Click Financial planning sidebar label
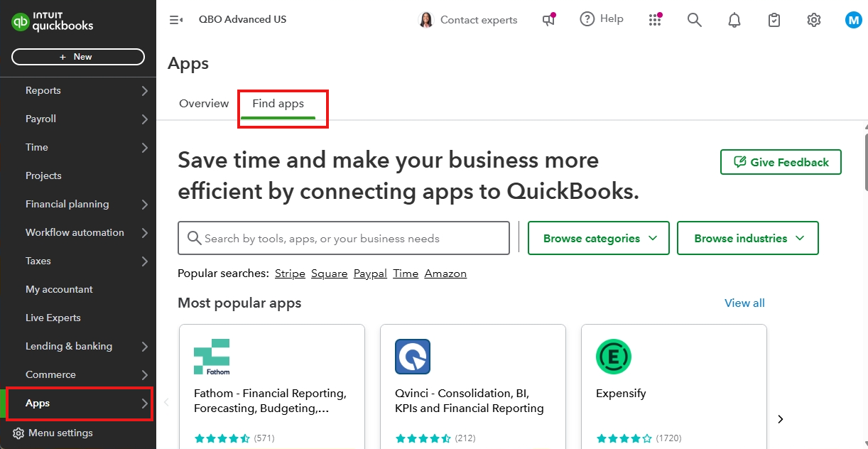 pyautogui.click(x=67, y=204)
